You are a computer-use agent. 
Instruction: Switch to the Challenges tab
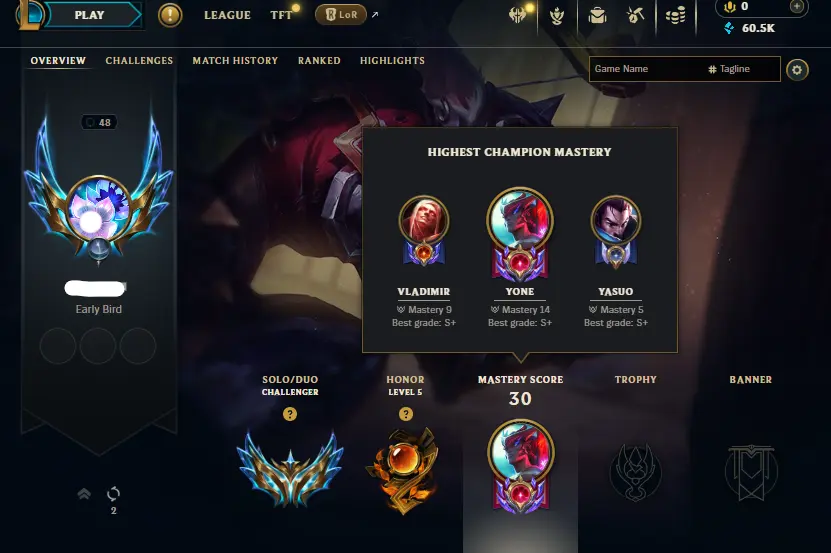tap(139, 60)
